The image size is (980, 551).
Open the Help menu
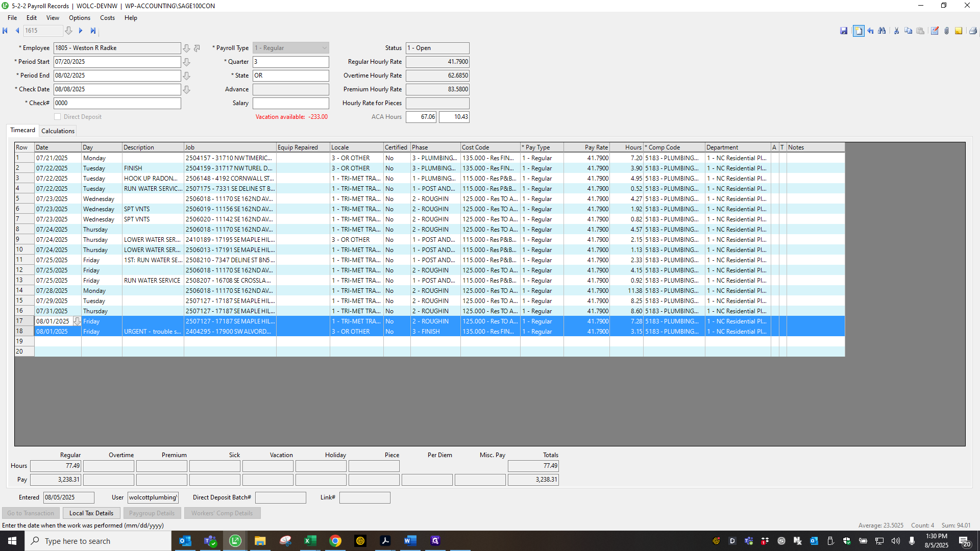click(x=131, y=18)
